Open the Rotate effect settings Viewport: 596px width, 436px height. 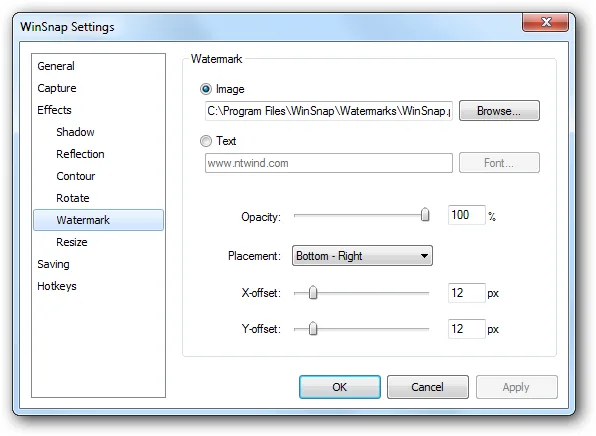[x=73, y=198]
